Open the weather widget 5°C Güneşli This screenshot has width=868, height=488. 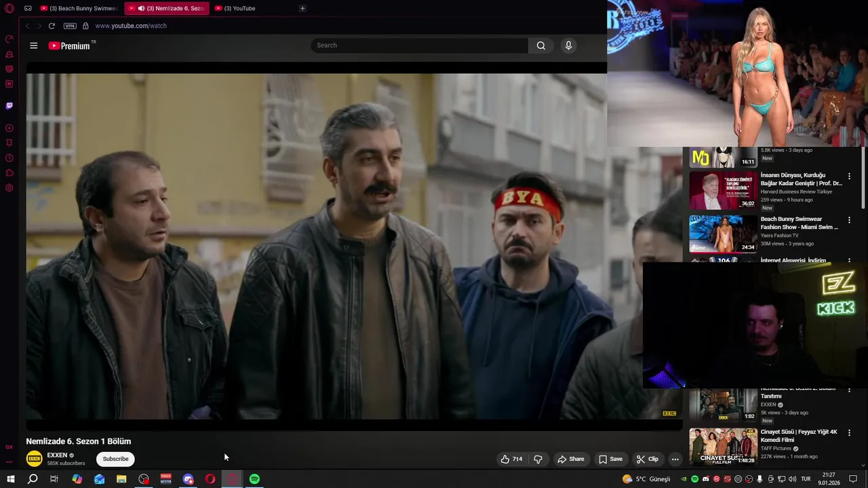pos(646,479)
